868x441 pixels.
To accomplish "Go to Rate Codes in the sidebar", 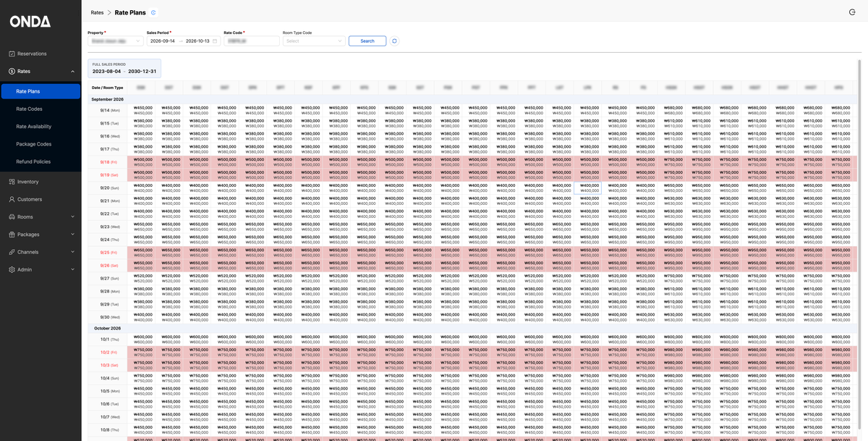I will tap(29, 109).
